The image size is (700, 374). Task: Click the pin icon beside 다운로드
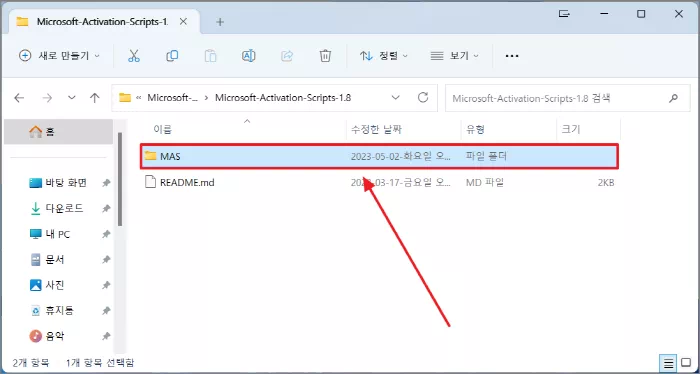[106, 208]
